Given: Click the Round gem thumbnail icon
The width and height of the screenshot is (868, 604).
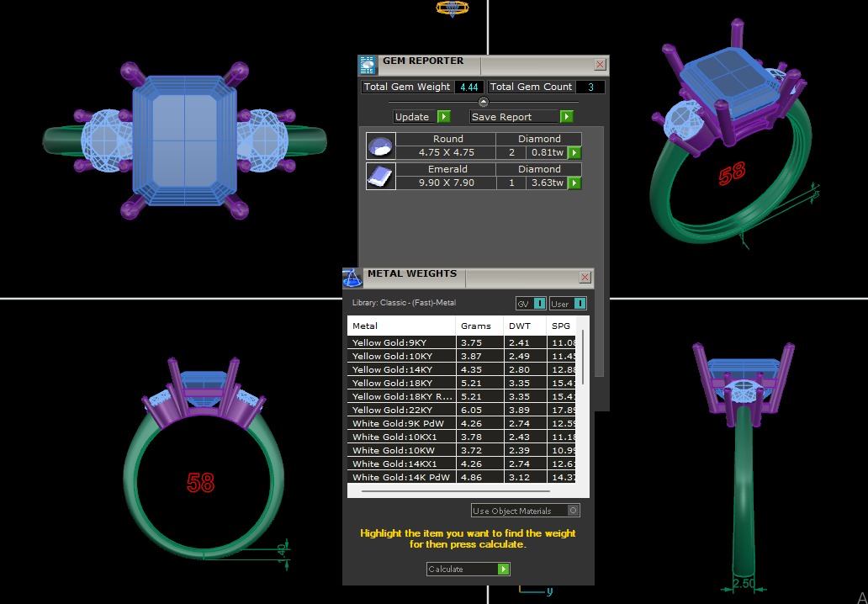Looking at the screenshot, I should (x=380, y=146).
